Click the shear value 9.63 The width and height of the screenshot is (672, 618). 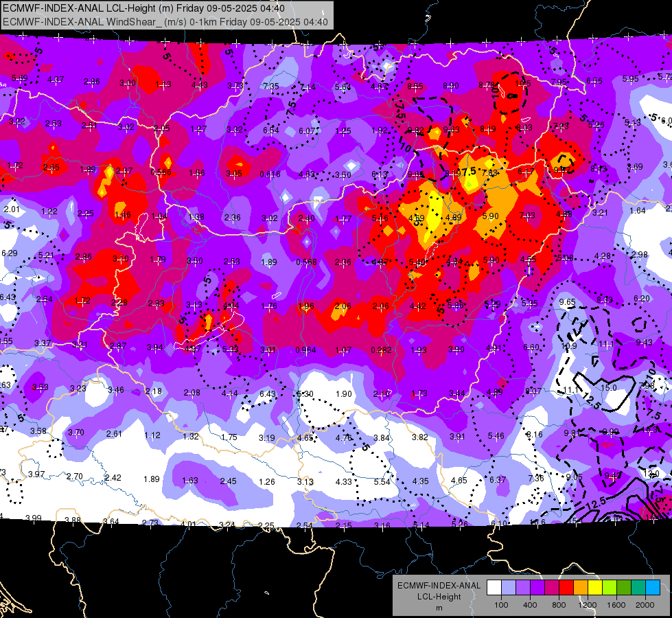tap(451, 130)
